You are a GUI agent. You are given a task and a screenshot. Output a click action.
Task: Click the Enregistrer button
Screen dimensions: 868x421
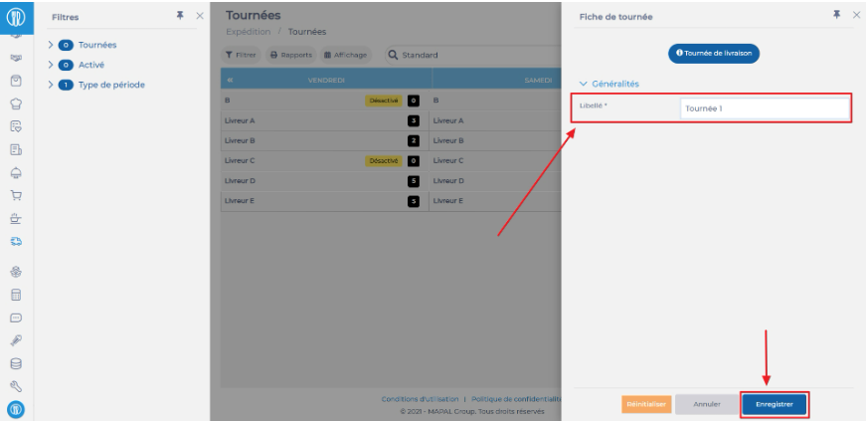click(774, 404)
